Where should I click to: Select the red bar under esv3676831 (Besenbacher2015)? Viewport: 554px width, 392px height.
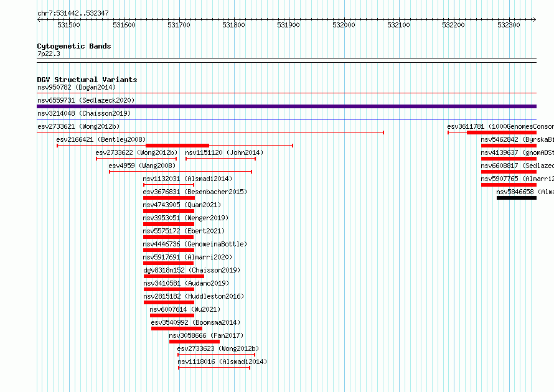[169, 198]
